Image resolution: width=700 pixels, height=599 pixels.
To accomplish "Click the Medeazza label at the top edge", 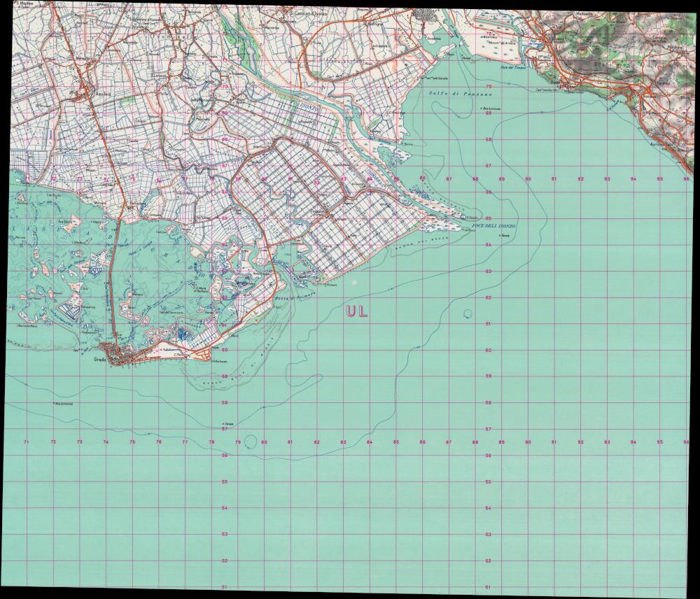I will [564, 14].
